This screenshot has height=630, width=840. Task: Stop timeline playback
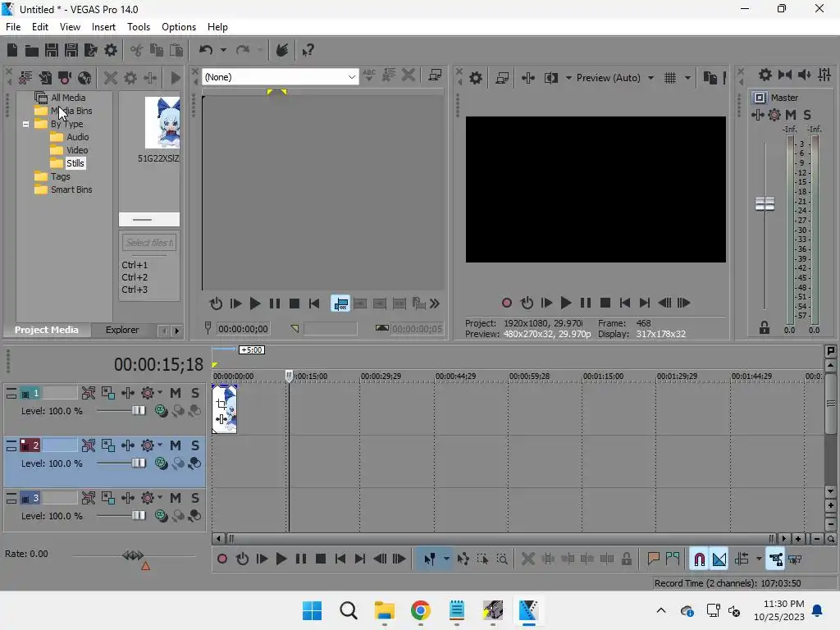[x=321, y=559]
